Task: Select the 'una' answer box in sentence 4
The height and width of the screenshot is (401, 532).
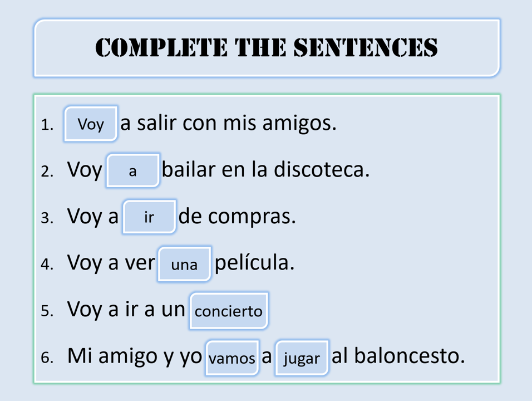Action: 185,264
